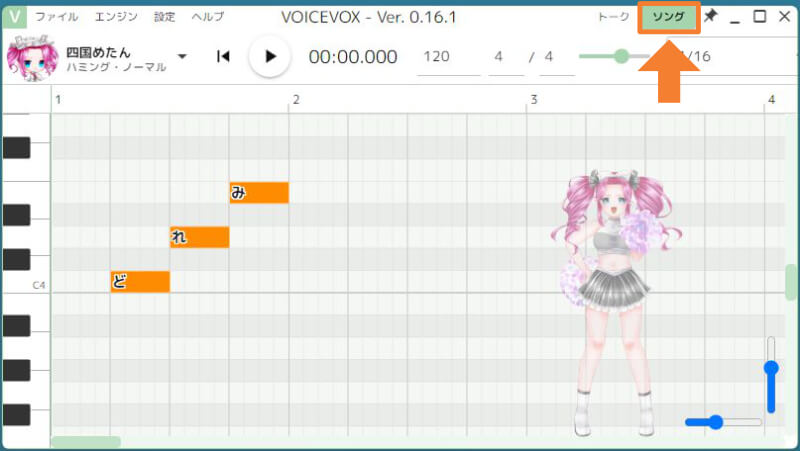
Task: Adjust the green volume slider knob
Action: pos(621,56)
